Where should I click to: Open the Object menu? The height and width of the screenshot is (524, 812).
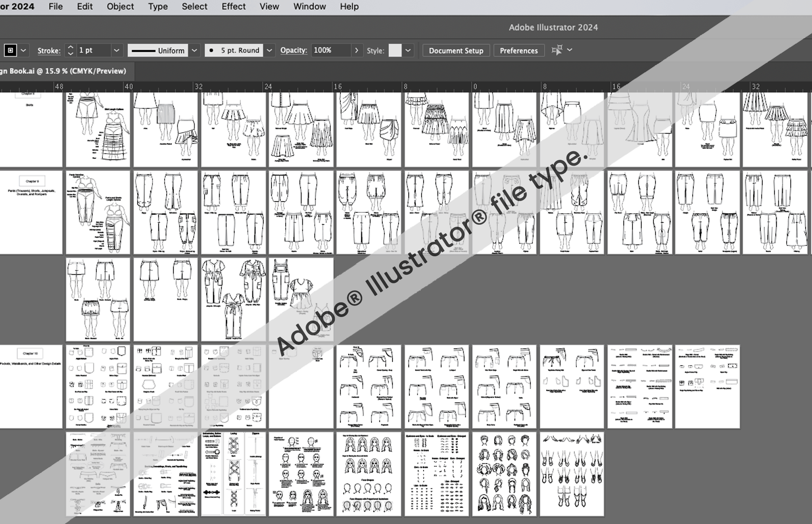(x=120, y=7)
